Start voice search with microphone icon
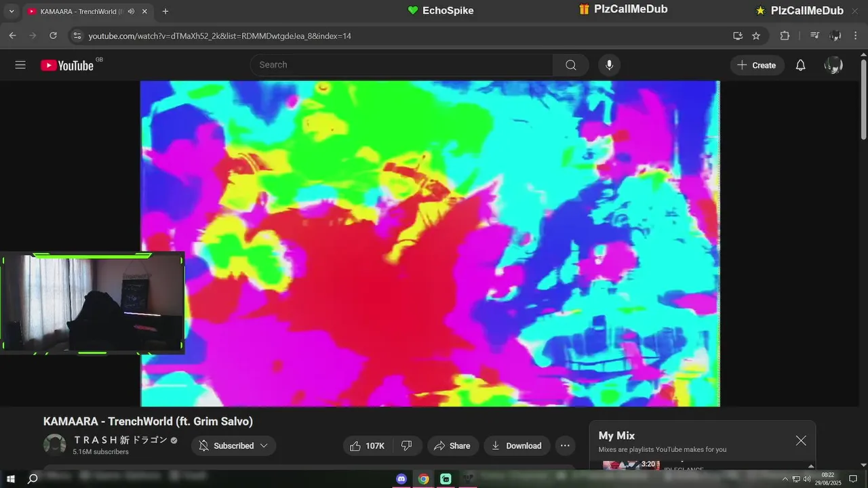Viewport: 868px width, 488px height. [x=609, y=65]
